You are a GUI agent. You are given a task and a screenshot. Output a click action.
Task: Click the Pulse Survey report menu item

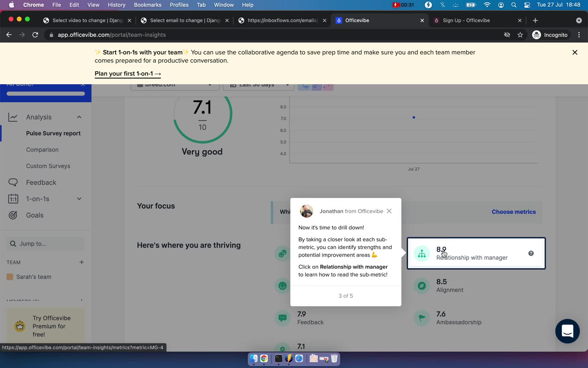[53, 133]
